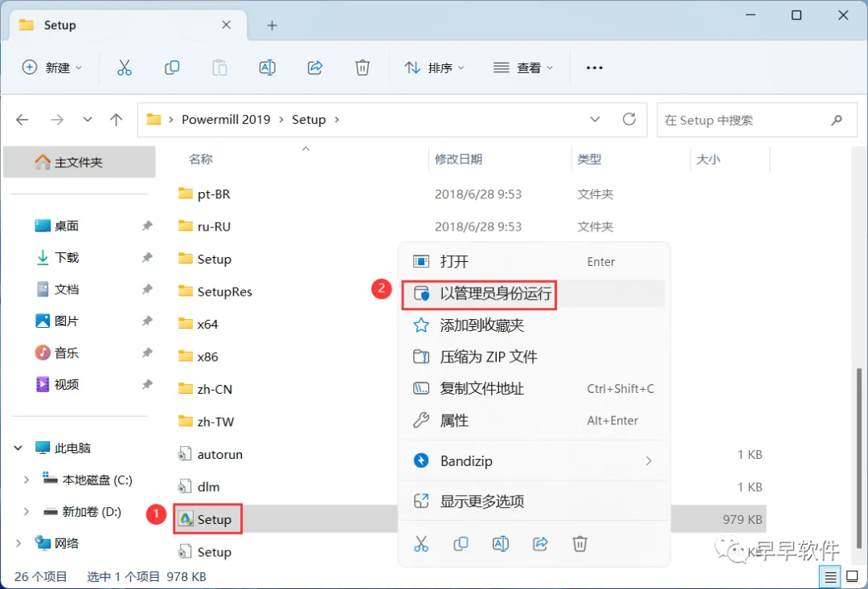The image size is (868, 589).
Task: Share via the context menu's bottom share icon
Action: click(x=540, y=544)
